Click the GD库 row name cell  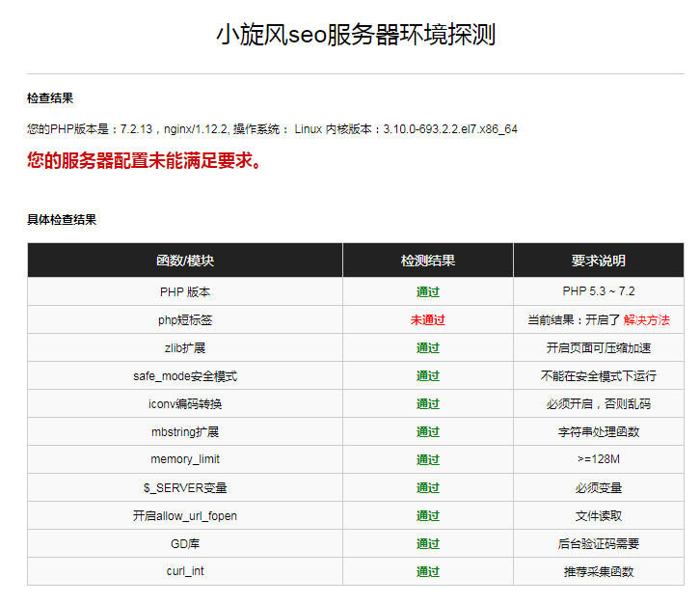pyautogui.click(x=185, y=544)
